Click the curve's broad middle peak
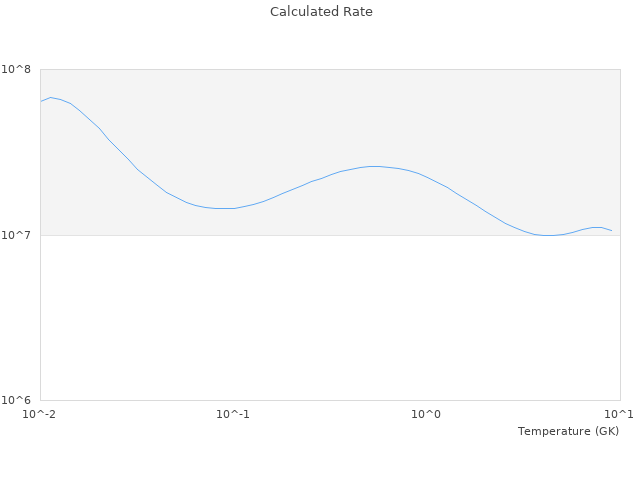The height and width of the screenshot is (480, 640). point(374,166)
